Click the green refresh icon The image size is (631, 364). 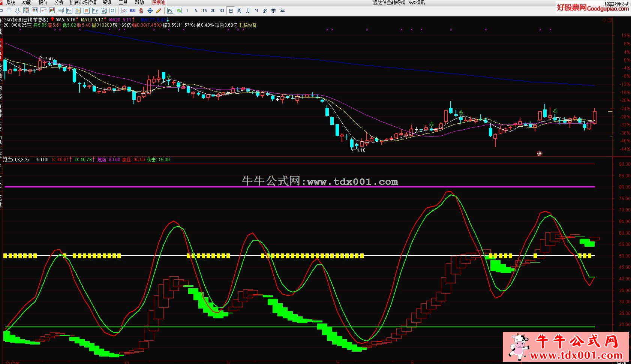click(179, 10)
